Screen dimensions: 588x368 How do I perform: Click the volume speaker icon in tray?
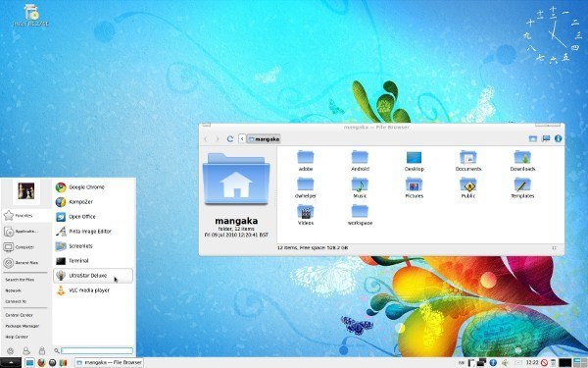pos(506,362)
